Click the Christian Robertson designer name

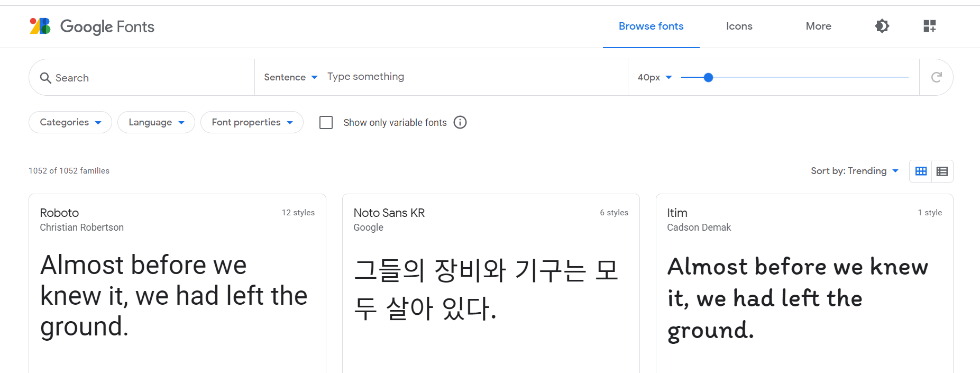[82, 228]
